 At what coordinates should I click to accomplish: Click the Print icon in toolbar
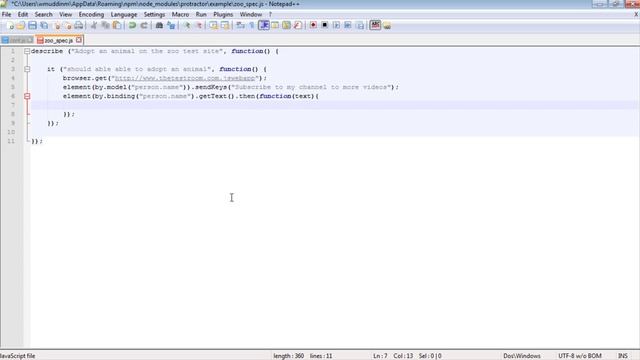point(78,26)
